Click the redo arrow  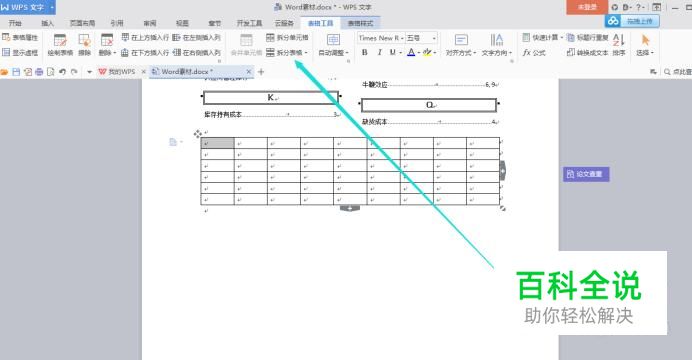pyautogui.click(x=74, y=71)
